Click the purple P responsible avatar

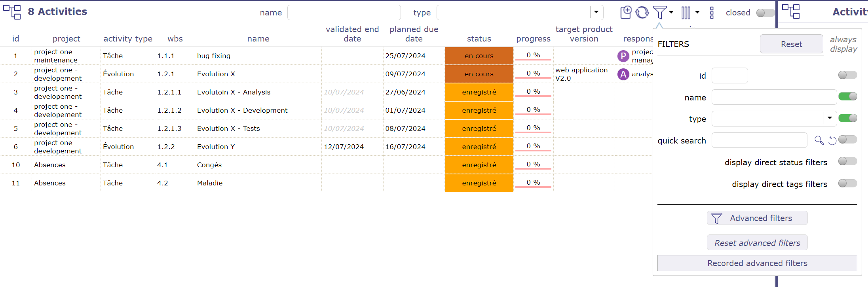tap(623, 56)
